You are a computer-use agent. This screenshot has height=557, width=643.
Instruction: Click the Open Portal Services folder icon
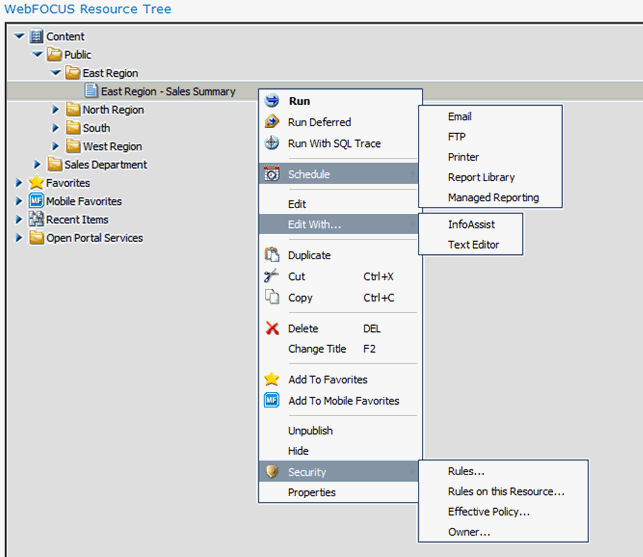[36, 237]
